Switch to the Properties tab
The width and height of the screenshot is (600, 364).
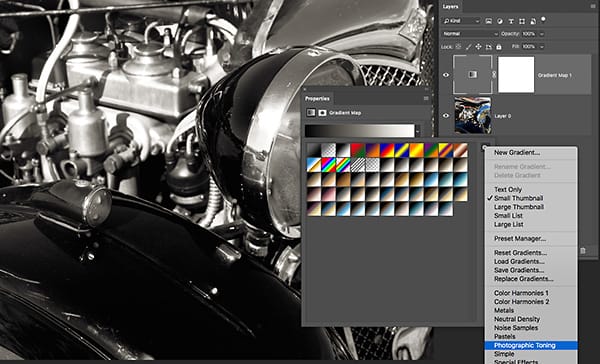(317, 99)
